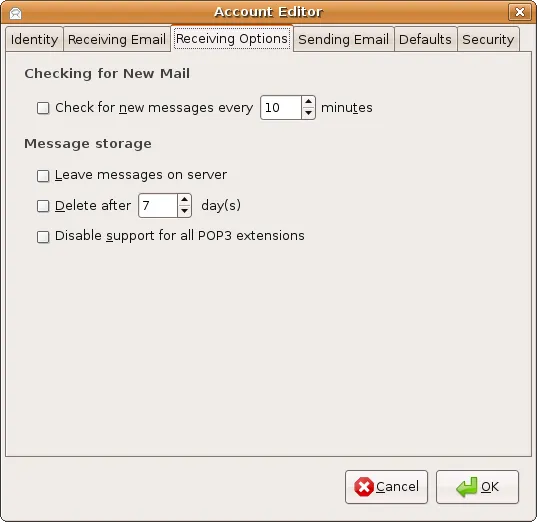Increase Delete after days with up arrow
Screen dimensions: 537x522
point(184,200)
